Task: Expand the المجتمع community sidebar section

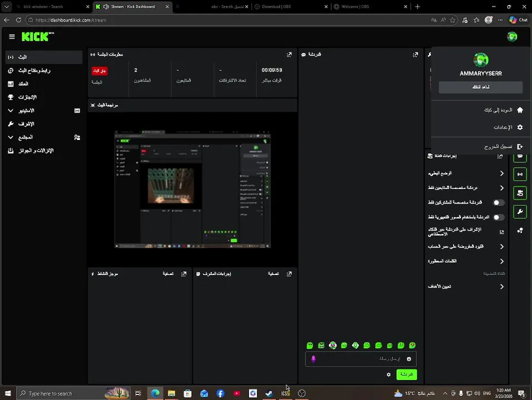Action: 44,137
